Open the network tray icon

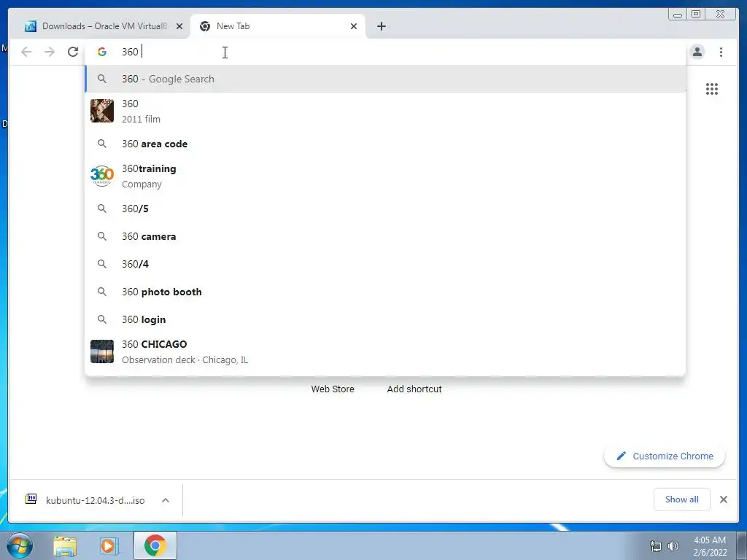[656, 547]
